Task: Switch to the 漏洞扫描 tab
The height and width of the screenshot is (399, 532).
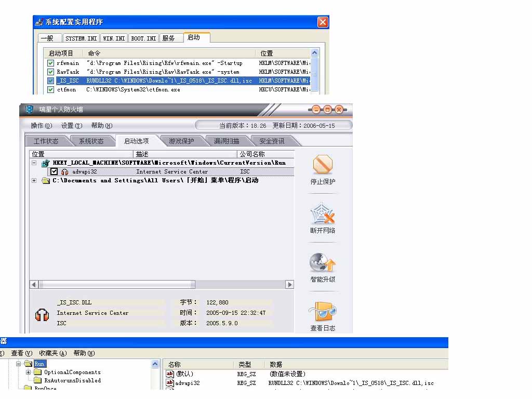Action: (x=227, y=141)
